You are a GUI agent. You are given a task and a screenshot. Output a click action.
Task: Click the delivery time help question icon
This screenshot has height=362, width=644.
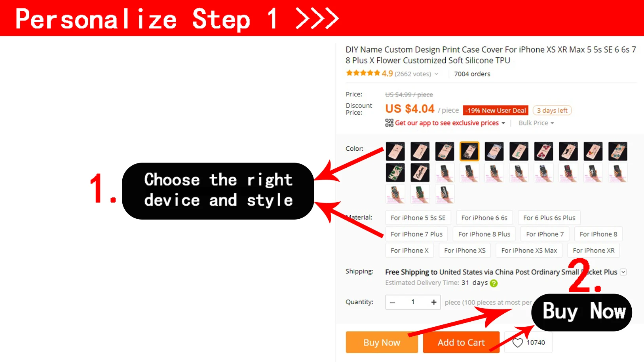tap(494, 283)
